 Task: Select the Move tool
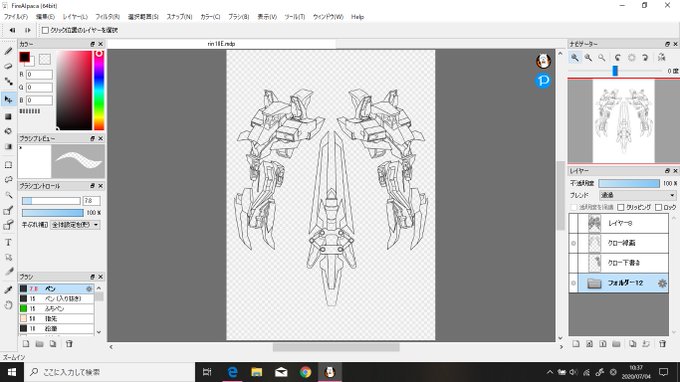[8, 99]
